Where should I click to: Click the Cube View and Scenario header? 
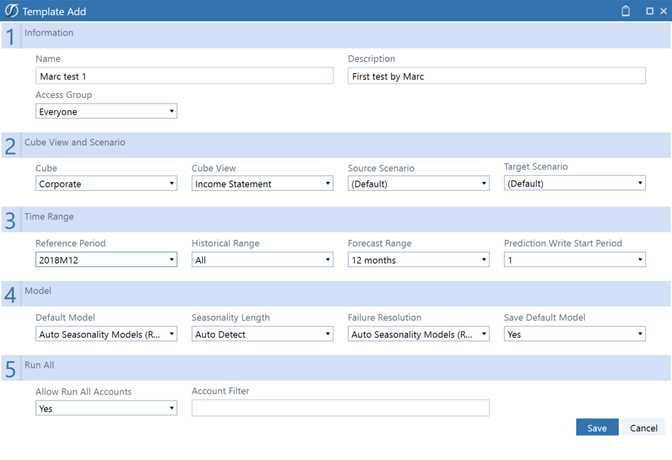(336, 145)
